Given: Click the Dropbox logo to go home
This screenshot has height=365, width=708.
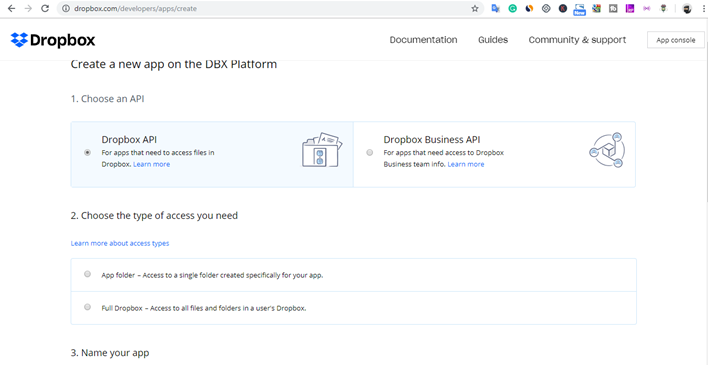Looking at the screenshot, I should [x=53, y=40].
